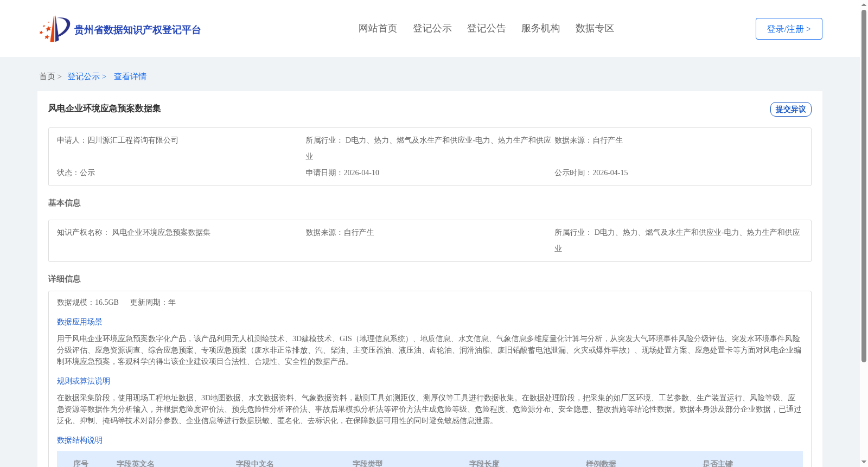This screenshot has height=467, width=868.
Task: Click the 查看详情 breadcrumb link
Action: [130, 76]
